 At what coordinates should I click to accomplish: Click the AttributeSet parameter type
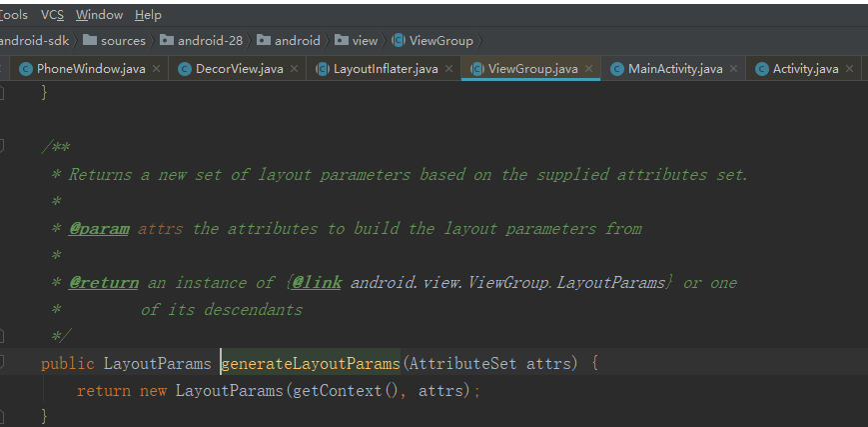click(462, 364)
